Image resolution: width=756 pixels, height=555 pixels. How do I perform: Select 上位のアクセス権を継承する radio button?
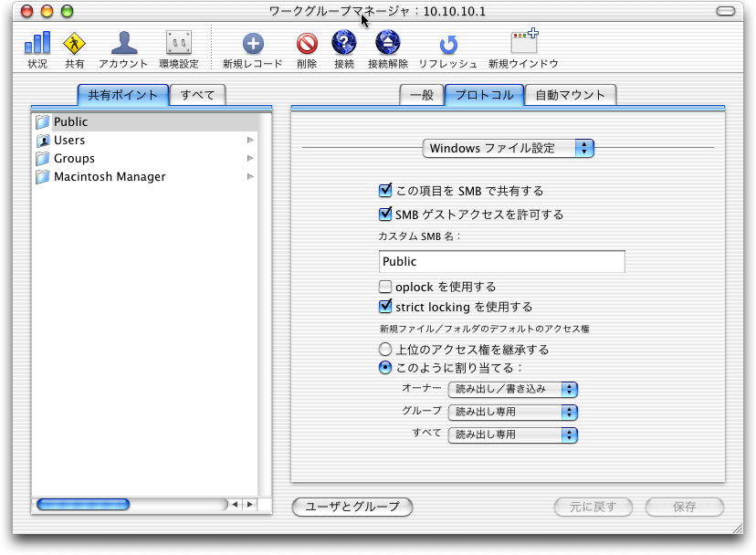384,350
